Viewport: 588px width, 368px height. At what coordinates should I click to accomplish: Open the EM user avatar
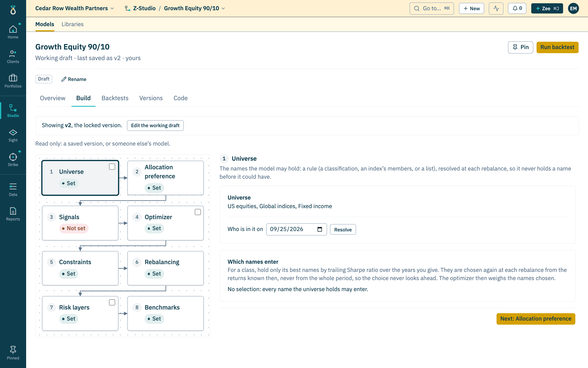pos(573,9)
